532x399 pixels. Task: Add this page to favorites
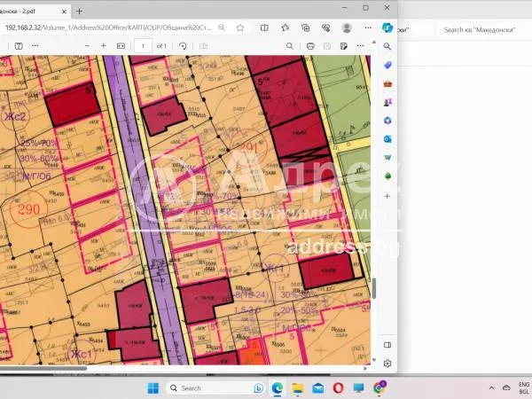tap(240, 27)
